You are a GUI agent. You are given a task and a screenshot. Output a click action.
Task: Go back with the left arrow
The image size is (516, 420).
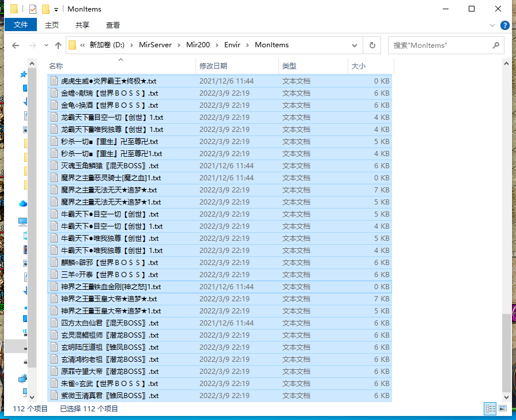(x=16, y=46)
